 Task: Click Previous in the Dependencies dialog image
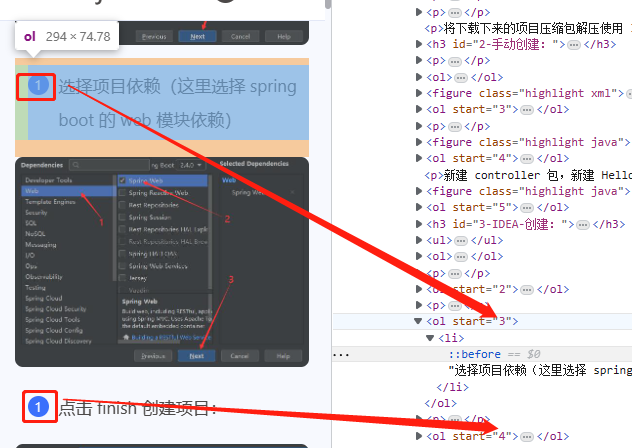click(x=153, y=356)
